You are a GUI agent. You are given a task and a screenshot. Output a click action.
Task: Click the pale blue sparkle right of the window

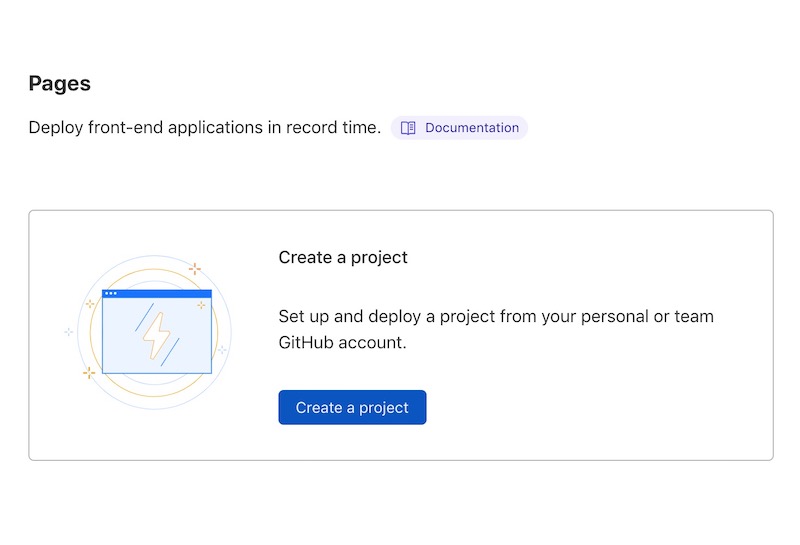[222, 350]
